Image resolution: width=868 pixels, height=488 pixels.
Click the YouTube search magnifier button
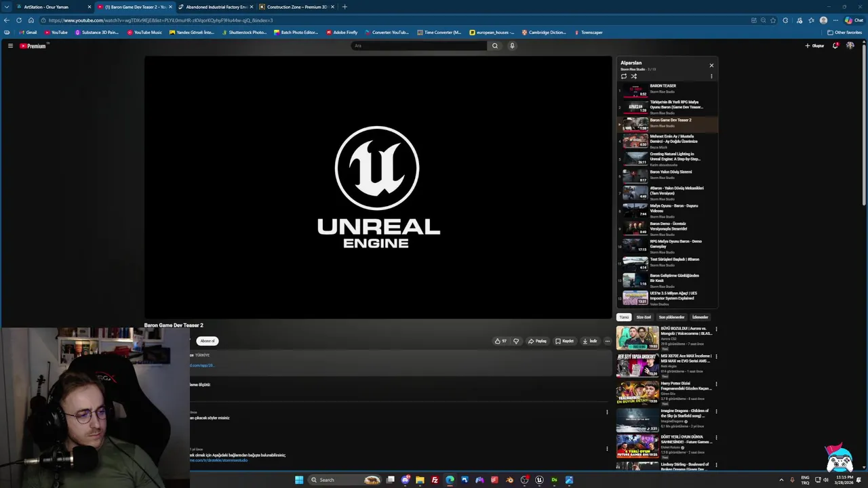point(495,45)
